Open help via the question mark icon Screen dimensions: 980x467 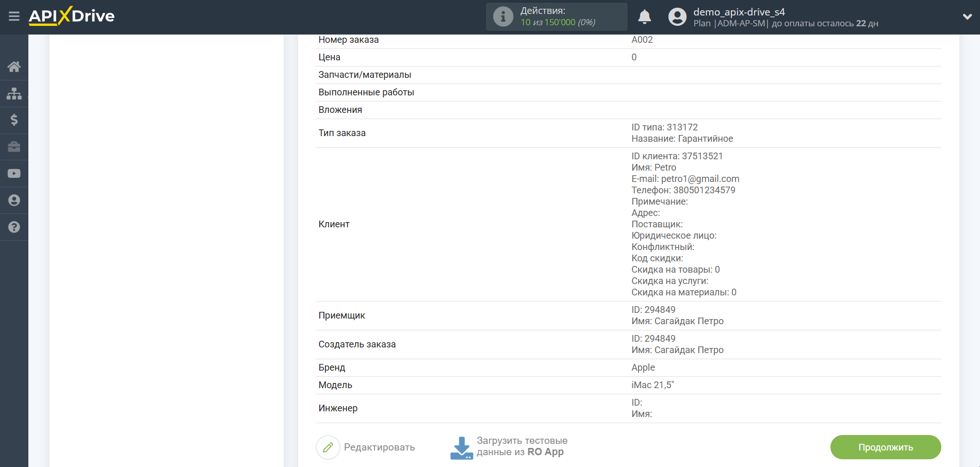(14, 227)
